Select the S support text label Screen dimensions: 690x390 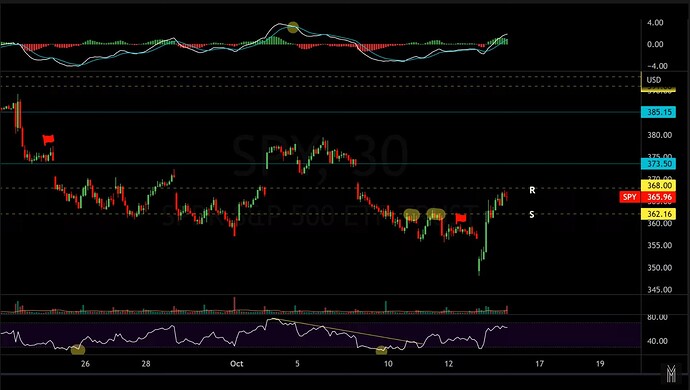[532, 214]
